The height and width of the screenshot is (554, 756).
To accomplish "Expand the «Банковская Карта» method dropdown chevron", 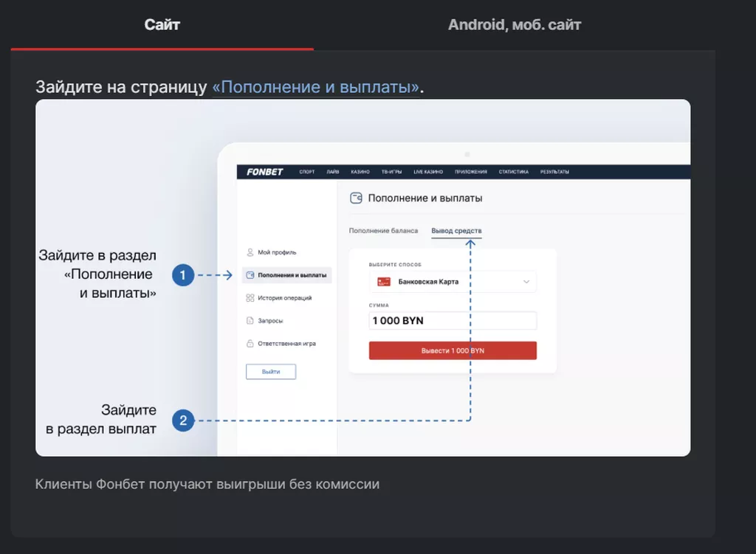I will tap(526, 282).
